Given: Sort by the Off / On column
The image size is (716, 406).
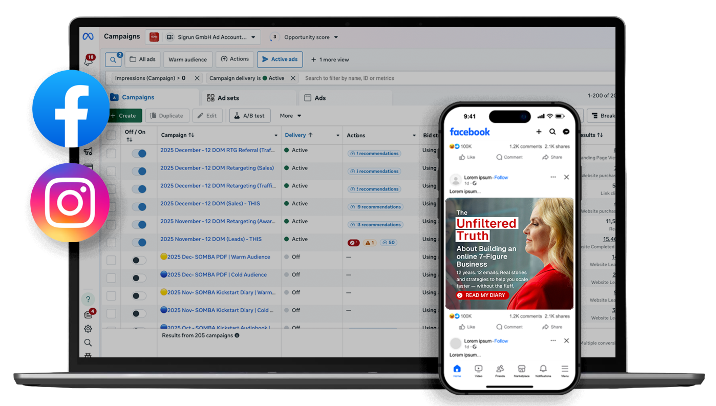Looking at the screenshot, I should tap(135, 135).
